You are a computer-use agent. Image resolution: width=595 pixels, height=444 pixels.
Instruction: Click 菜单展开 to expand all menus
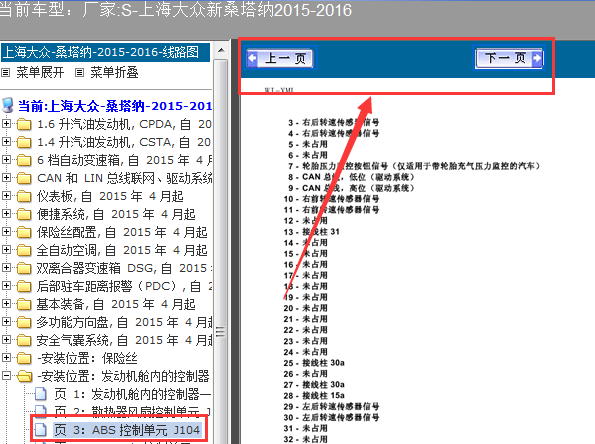click(40, 72)
